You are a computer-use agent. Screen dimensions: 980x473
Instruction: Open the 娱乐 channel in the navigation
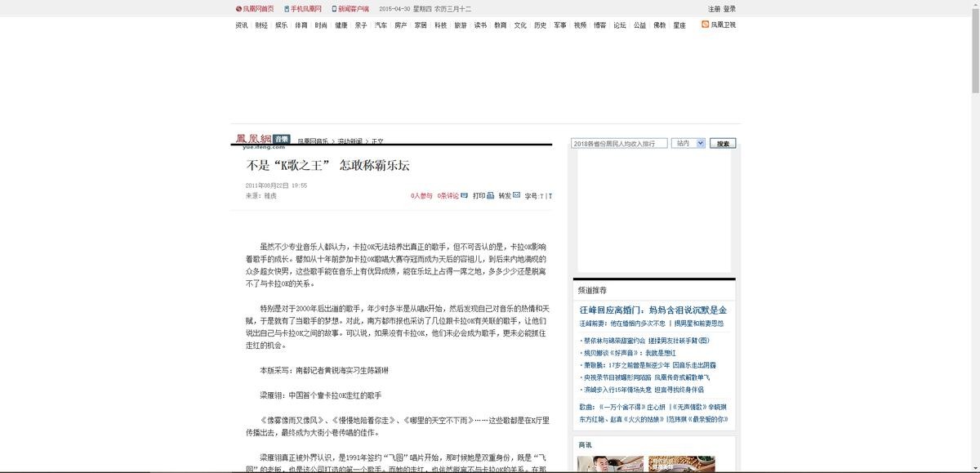[281, 25]
